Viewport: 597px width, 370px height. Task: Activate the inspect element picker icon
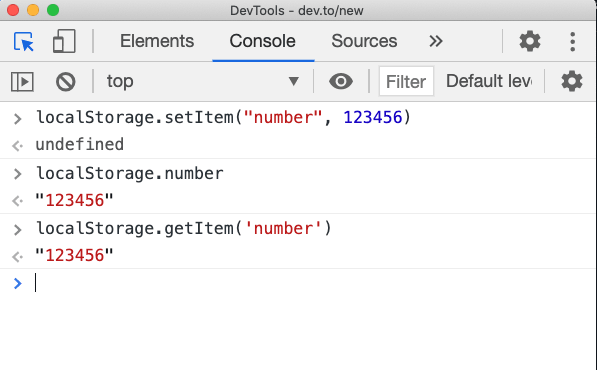(x=24, y=41)
